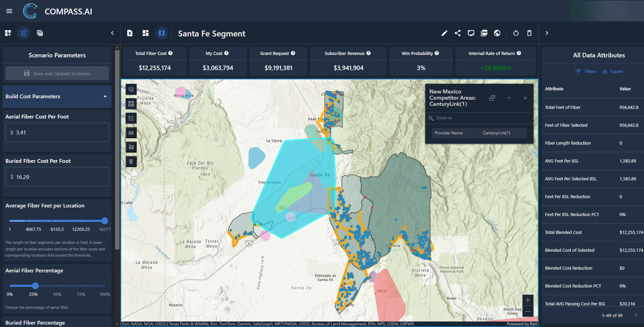
Task: Collapse the CenturyLink popup with the chevron
Action: coord(509,98)
